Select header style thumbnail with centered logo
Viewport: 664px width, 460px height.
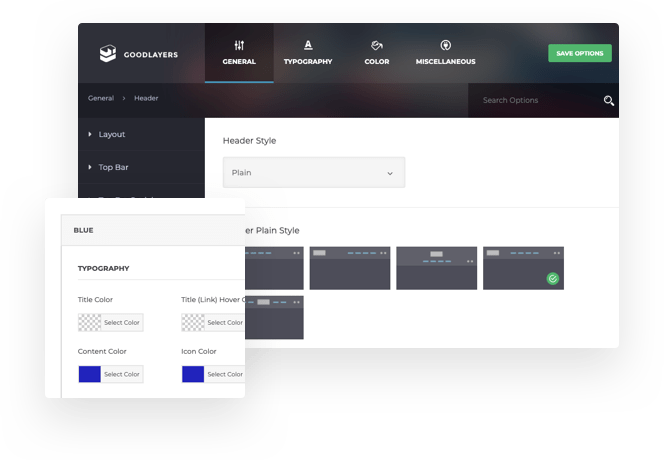[436, 268]
